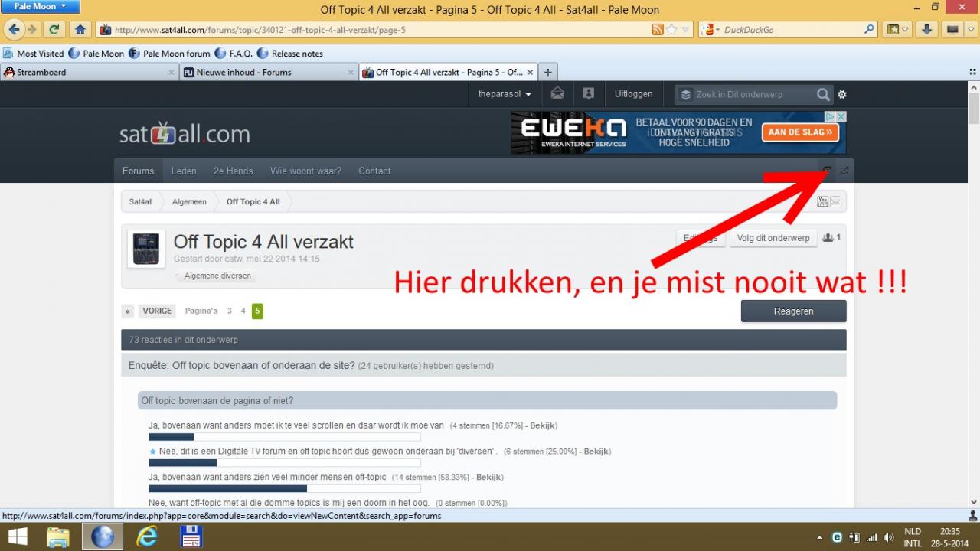Open the search engine selector dropdown
Screen dimensions: 980x551
[x=709, y=30]
